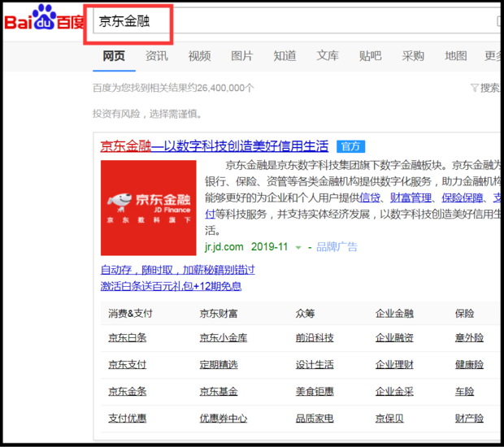Expand the green dropdown arrow beside 2019-11

pos(298,247)
